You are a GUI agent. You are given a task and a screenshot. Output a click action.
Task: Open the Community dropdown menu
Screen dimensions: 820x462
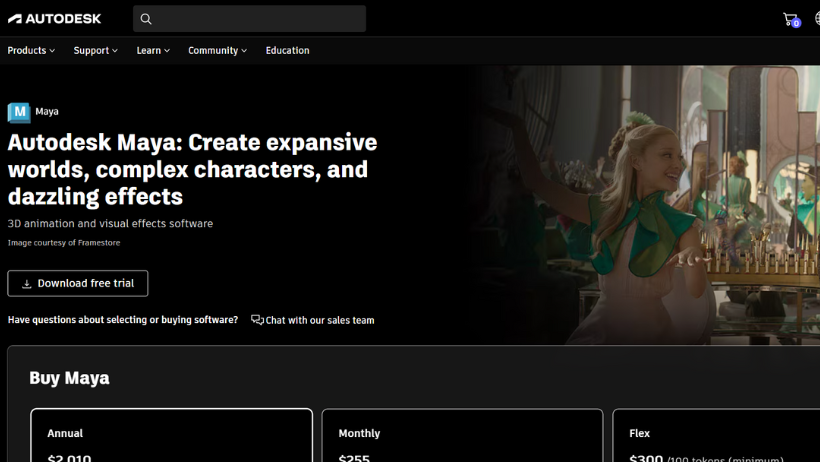click(218, 50)
